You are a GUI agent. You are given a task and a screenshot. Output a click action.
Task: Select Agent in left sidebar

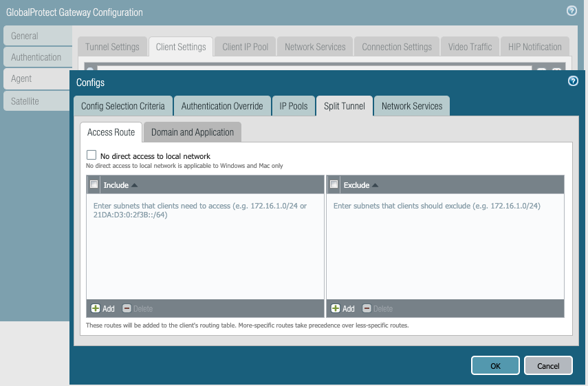[36, 78]
